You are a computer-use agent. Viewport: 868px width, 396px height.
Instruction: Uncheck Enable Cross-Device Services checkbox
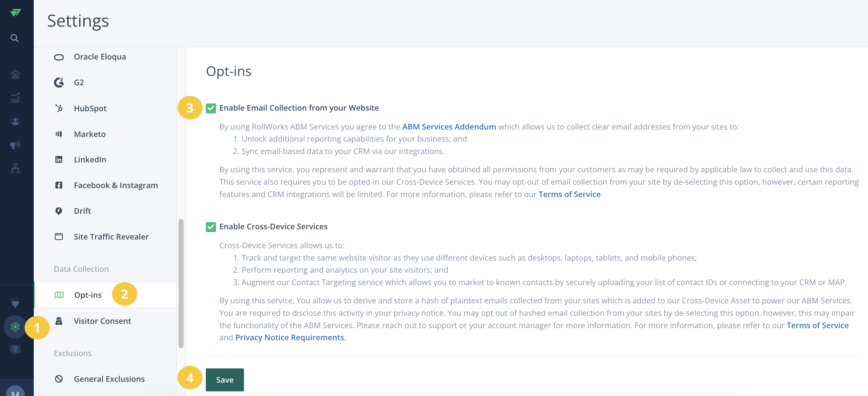click(211, 227)
